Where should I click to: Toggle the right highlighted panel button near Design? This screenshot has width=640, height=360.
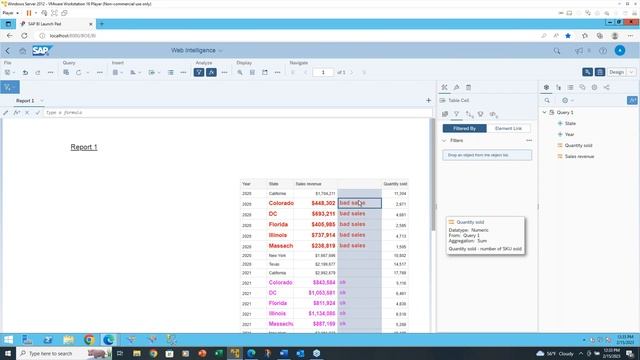coord(600,72)
